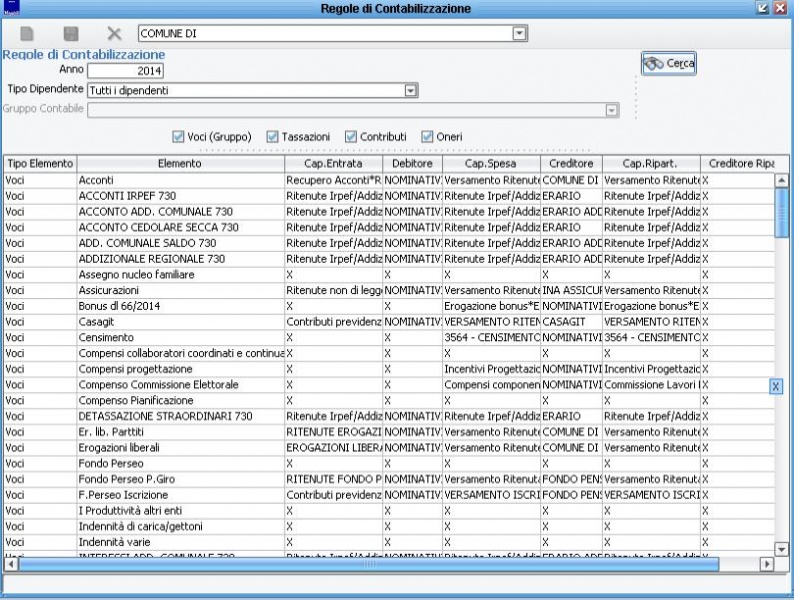Open the Gruppo Contabile combo box
This screenshot has width=794, height=600.
(x=611, y=109)
